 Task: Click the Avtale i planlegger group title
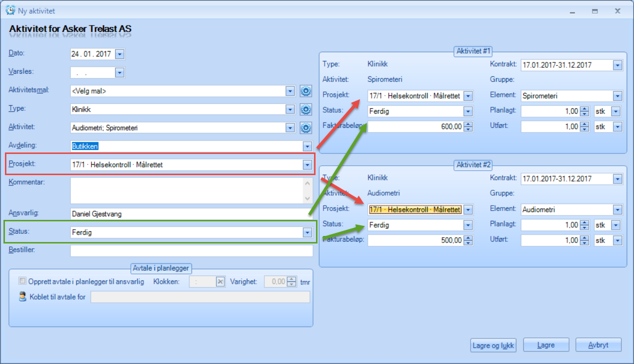tap(161, 268)
